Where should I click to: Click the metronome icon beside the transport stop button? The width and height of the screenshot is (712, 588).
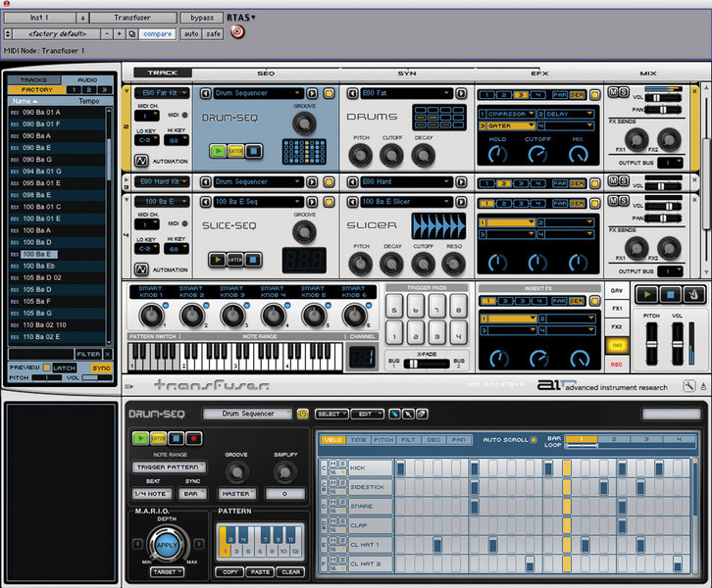point(695,295)
